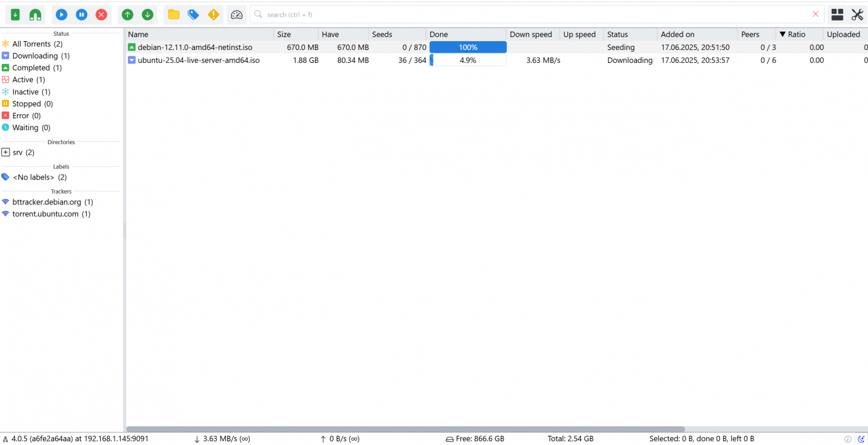This screenshot has height=445, width=868.
Task: Start torrents with the blue play icon
Action: [62, 15]
